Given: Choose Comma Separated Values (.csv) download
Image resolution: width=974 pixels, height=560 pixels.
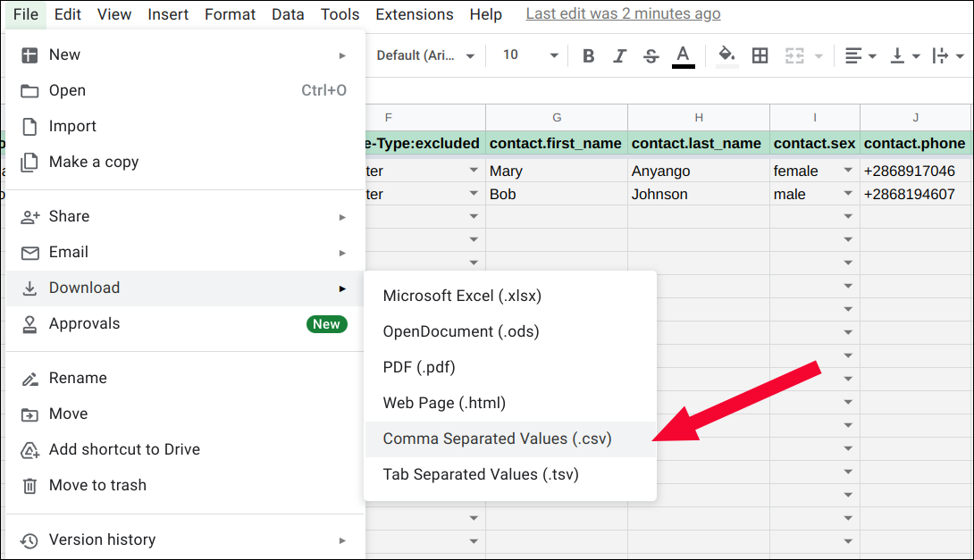Looking at the screenshot, I should coord(510,439).
